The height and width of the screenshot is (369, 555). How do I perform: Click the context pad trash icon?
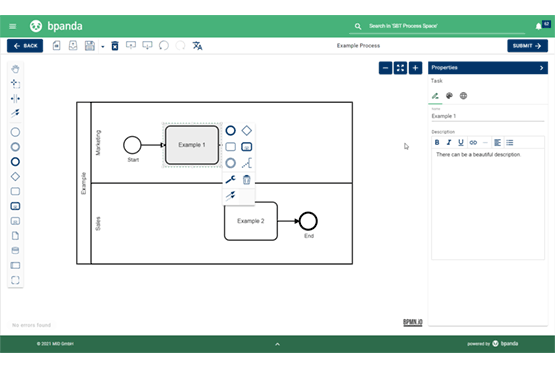[x=247, y=180]
